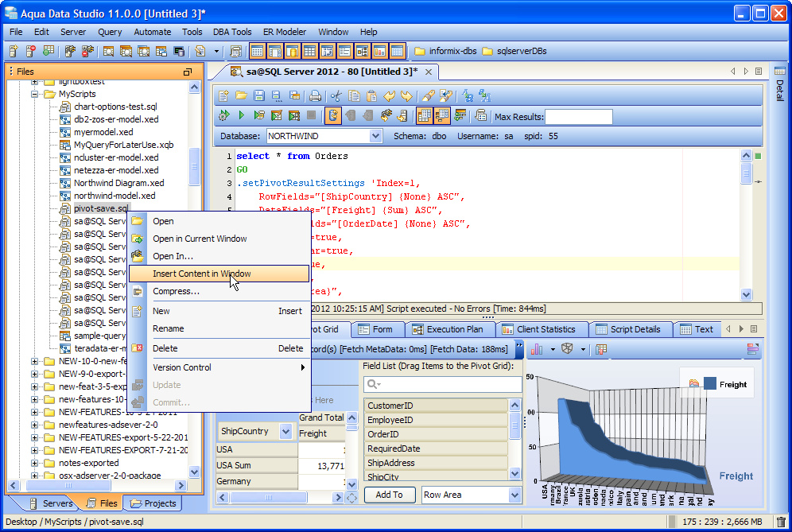Select Northwind Diagram.xed in the file tree
This screenshot has width=792, height=532.
coord(118,183)
